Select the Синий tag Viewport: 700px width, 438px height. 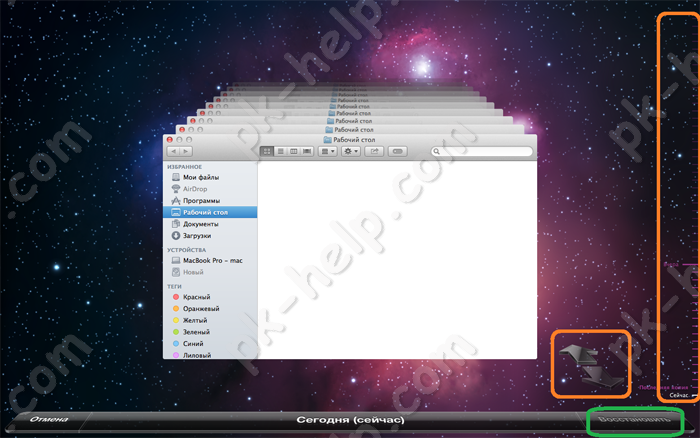point(210,343)
